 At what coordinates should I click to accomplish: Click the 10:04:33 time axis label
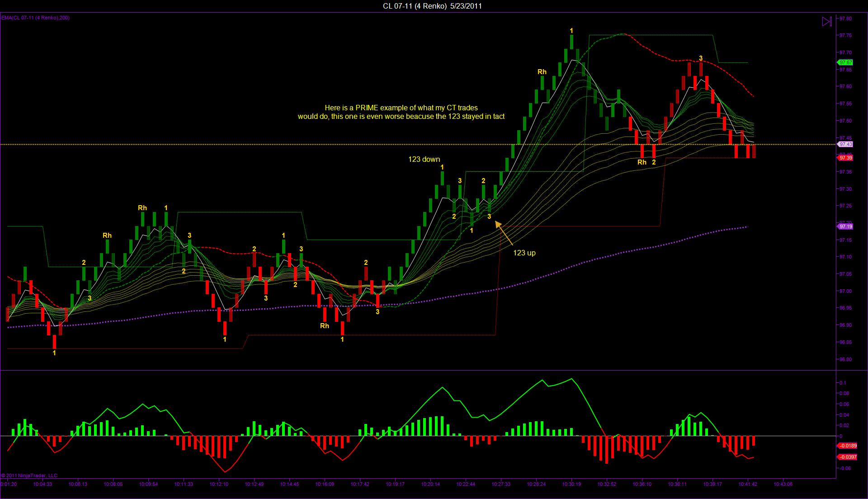tap(43, 484)
